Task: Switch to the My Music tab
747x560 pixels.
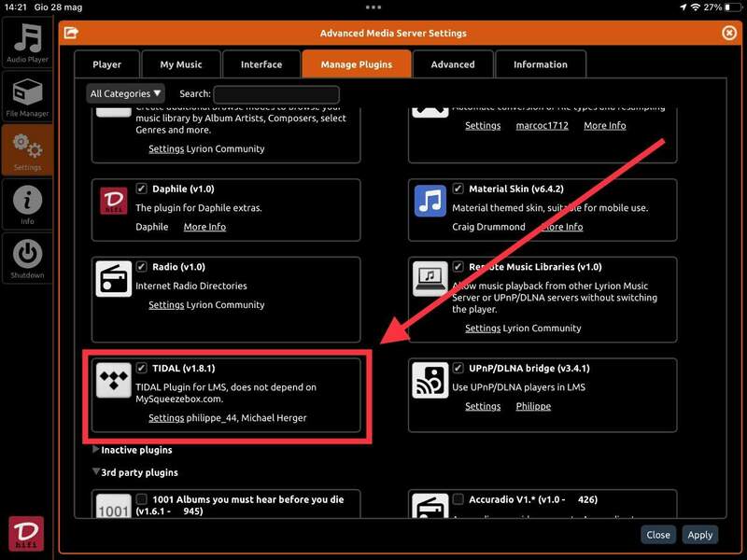Action: pos(181,64)
